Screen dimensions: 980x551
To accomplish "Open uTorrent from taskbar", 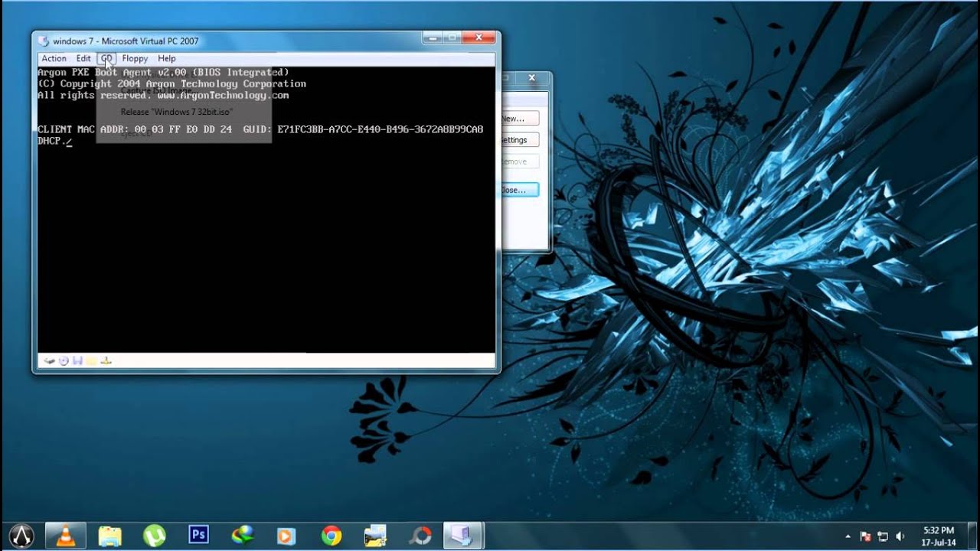I will coord(154,536).
